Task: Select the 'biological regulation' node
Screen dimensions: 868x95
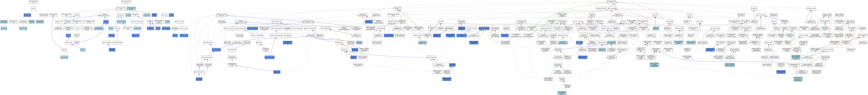Action: pos(601,8)
